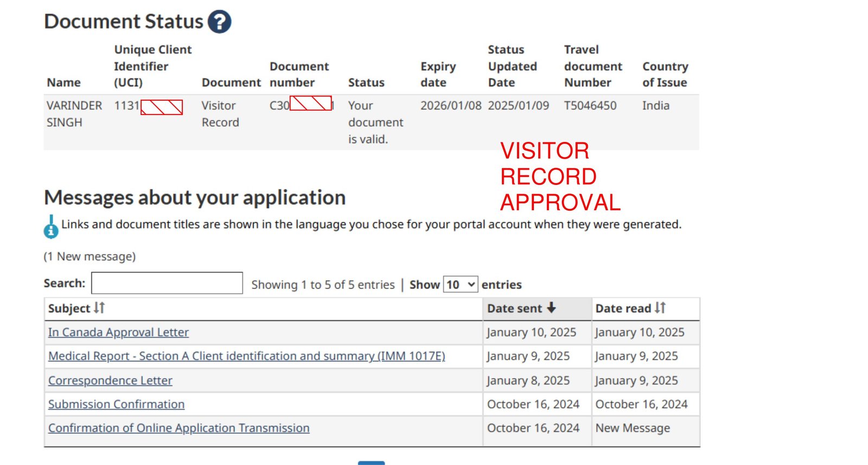This screenshot has width=868, height=465.
Task: Click the 'Your document is valid' status text
Action: pyautogui.click(x=375, y=122)
